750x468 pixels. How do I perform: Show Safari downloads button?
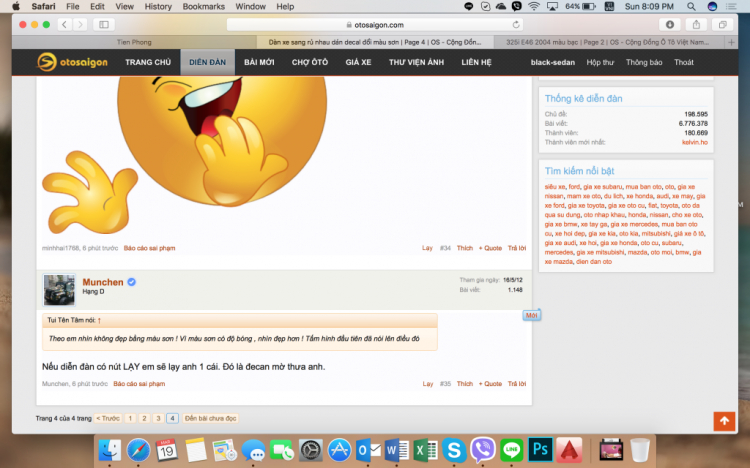tap(670, 24)
